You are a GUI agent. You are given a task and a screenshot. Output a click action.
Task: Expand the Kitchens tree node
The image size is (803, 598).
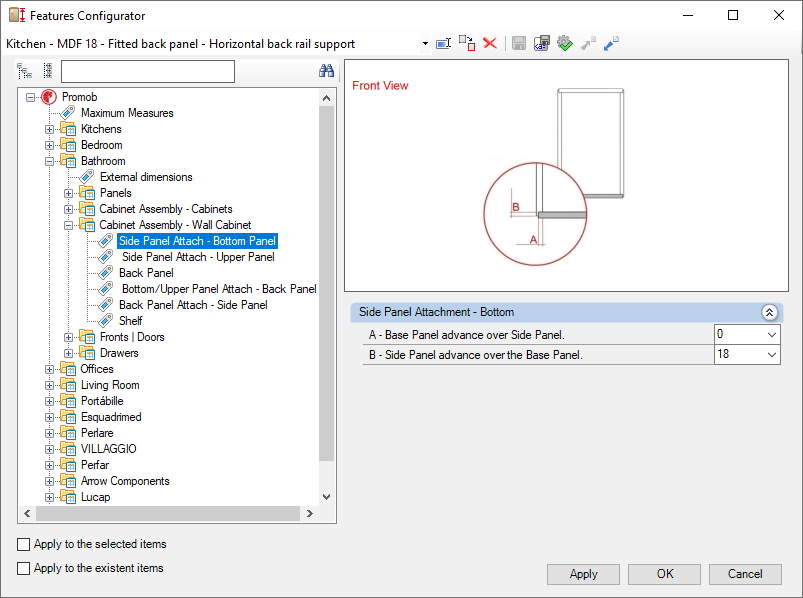pyautogui.click(x=49, y=130)
